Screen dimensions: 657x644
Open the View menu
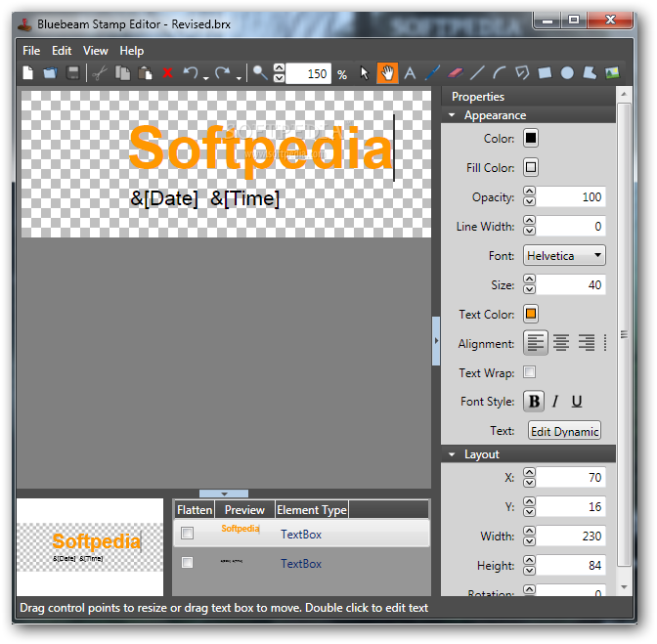[96, 51]
